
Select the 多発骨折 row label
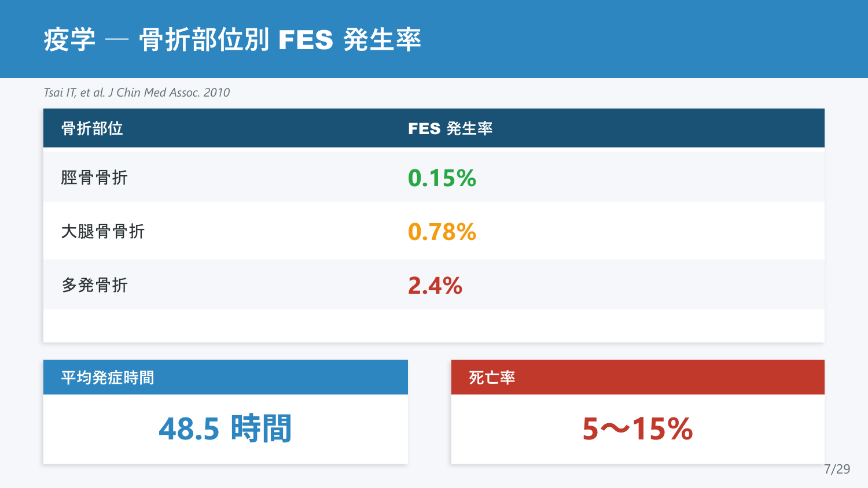94,285
